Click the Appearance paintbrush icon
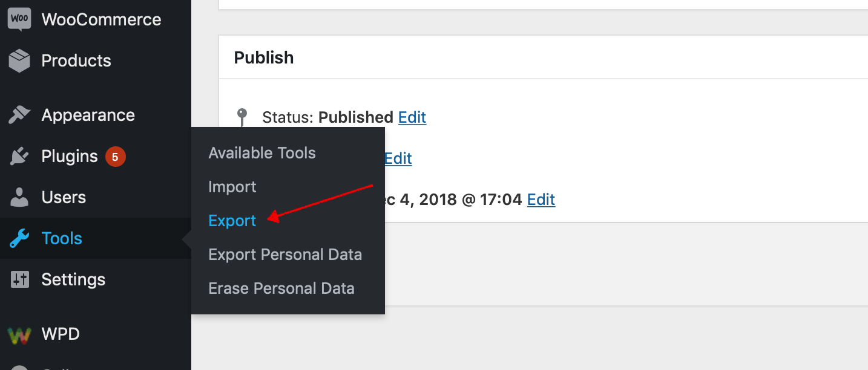The width and height of the screenshot is (868, 370). 19,115
